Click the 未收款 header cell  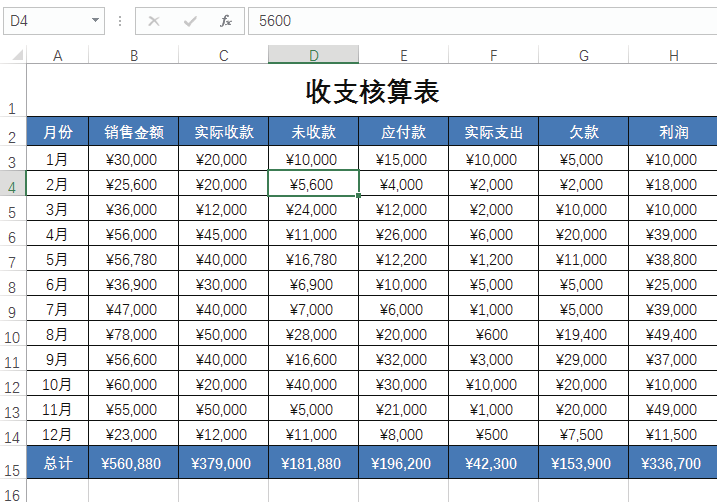tap(313, 132)
